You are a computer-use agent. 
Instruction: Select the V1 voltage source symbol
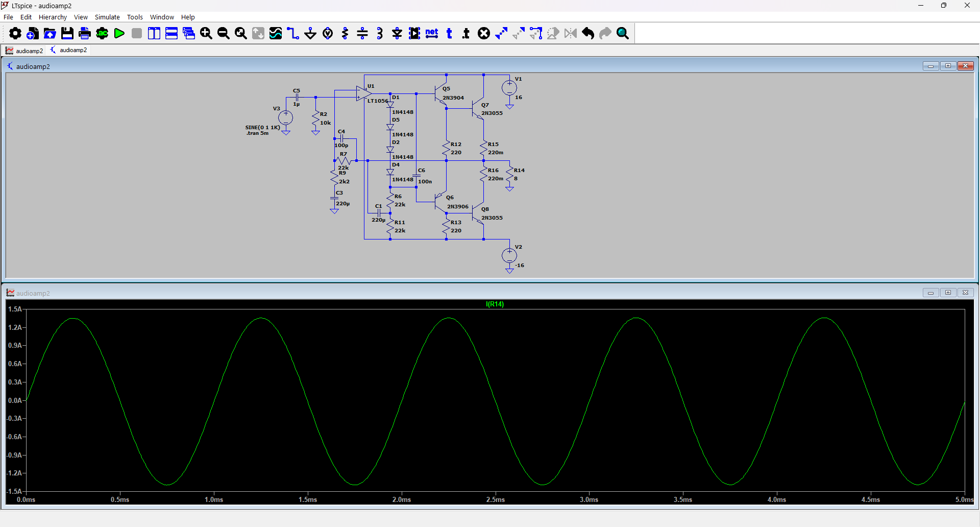[509, 88]
